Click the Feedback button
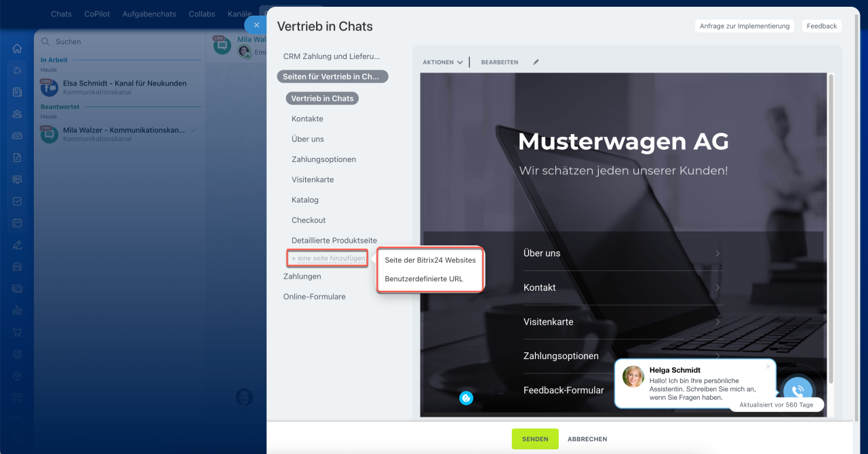Viewport: 868px width, 454px height. [822, 26]
